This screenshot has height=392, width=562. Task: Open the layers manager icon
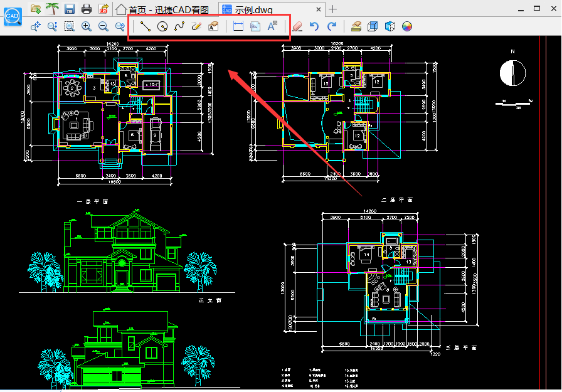click(x=356, y=26)
